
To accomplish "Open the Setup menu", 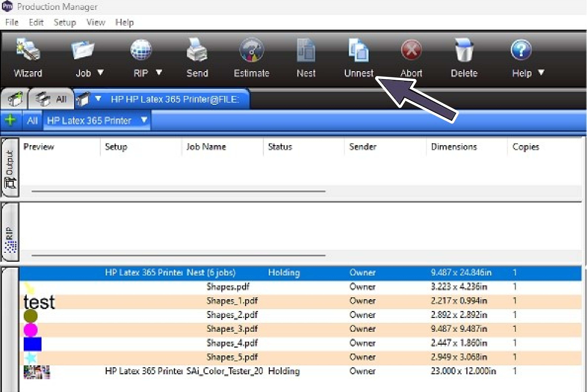I will click(x=65, y=22).
